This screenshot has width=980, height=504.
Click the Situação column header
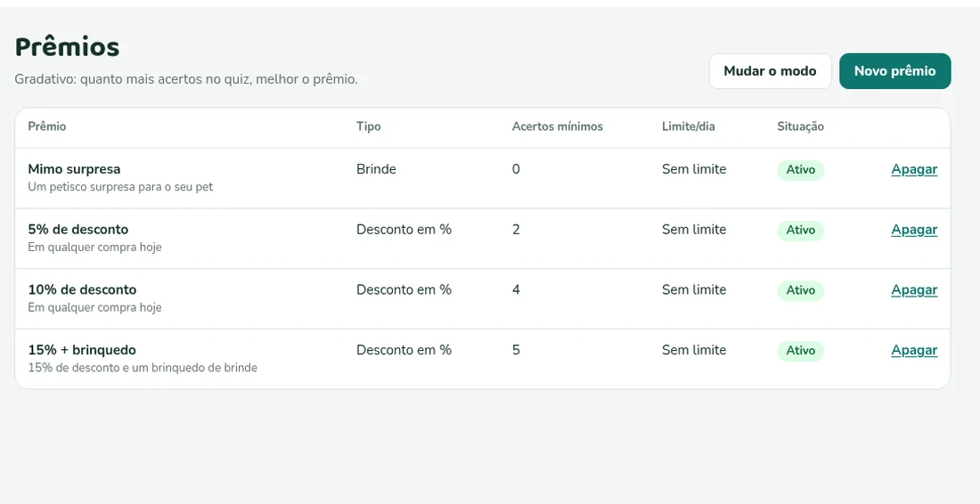[x=801, y=126]
